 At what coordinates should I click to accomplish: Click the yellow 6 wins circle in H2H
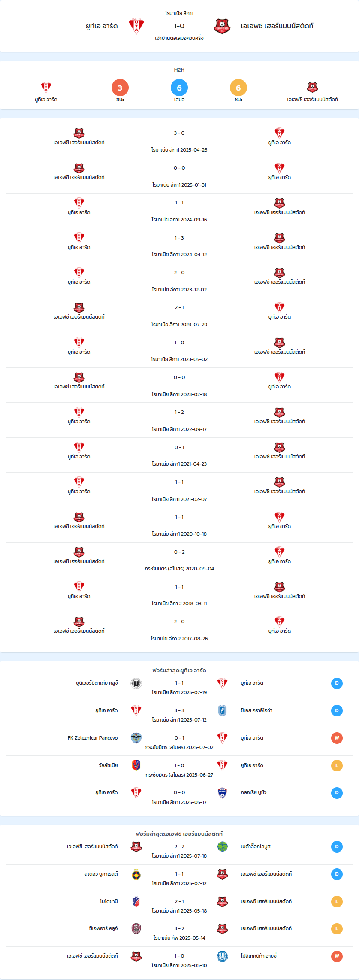tap(238, 88)
